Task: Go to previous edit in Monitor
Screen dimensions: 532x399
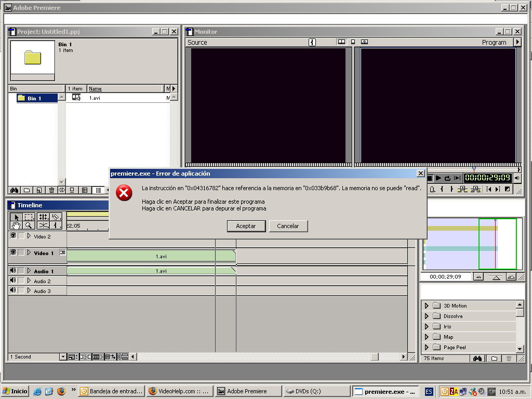Action: pos(488,189)
